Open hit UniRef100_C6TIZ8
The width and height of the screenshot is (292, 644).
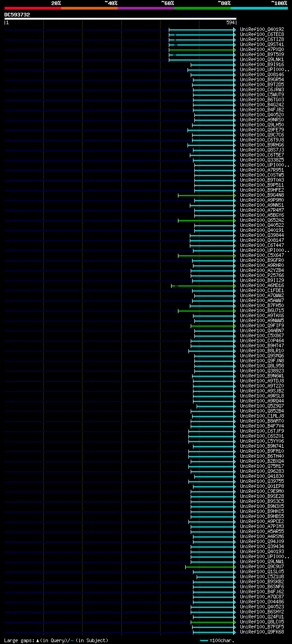(262, 39)
